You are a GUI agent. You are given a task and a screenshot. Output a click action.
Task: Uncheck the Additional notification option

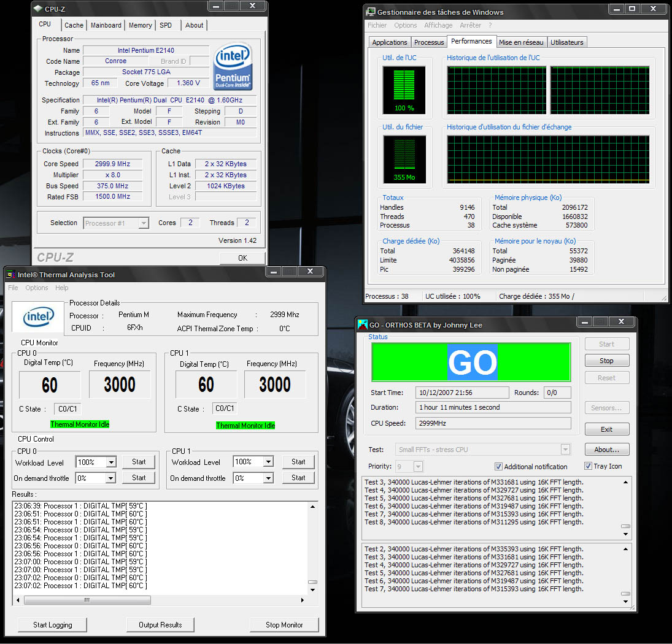(499, 466)
